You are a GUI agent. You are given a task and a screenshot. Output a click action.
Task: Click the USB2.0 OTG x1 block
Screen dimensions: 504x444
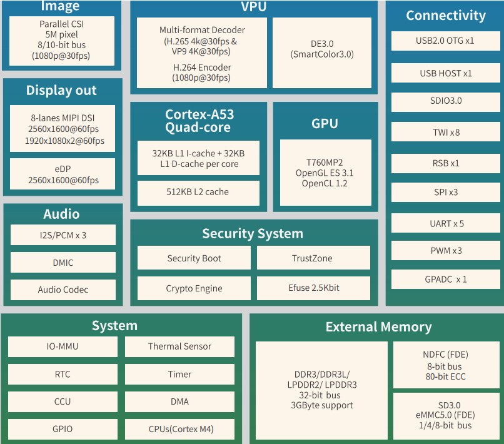pos(445,41)
